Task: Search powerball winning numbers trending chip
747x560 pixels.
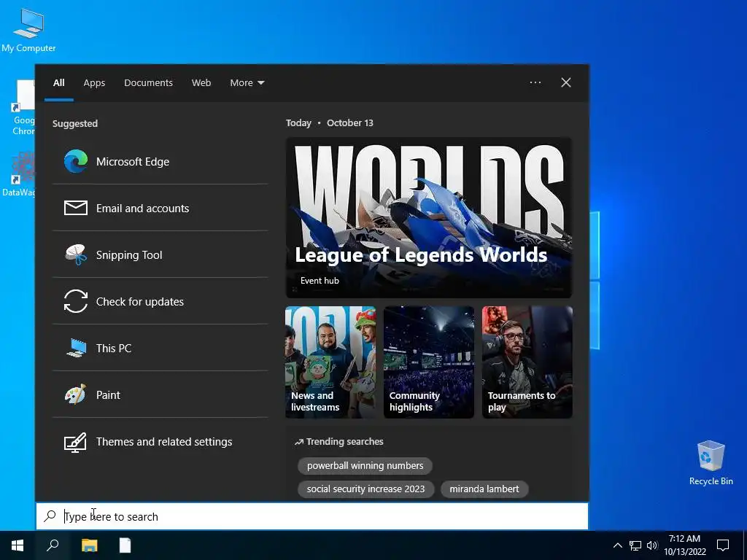Action: coord(365,466)
